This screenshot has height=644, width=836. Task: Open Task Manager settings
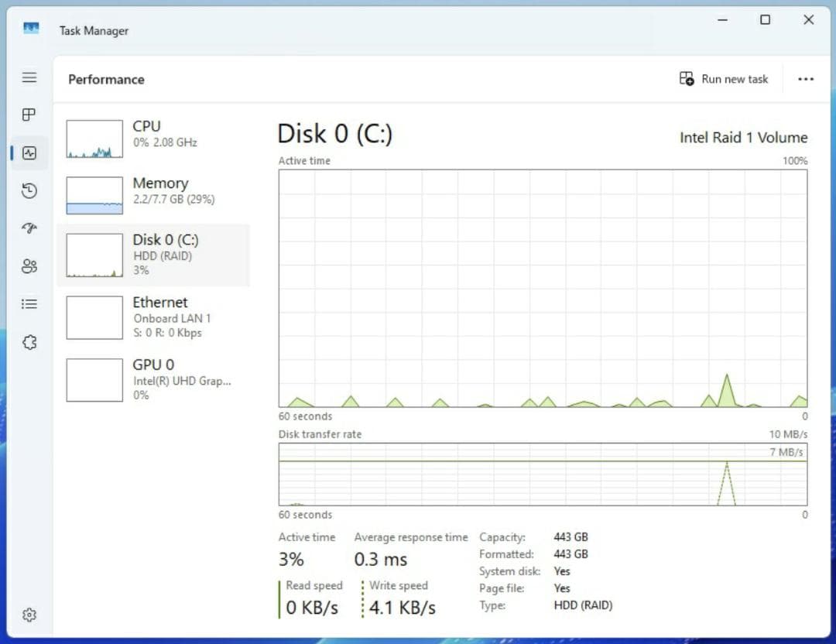[29, 614]
